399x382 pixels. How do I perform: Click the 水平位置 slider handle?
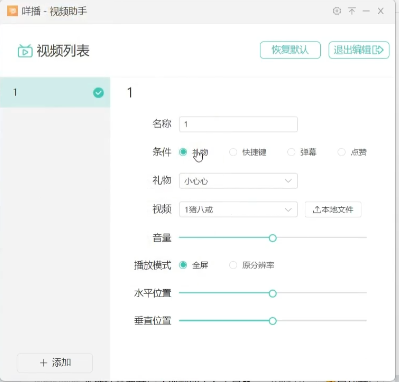273,293
